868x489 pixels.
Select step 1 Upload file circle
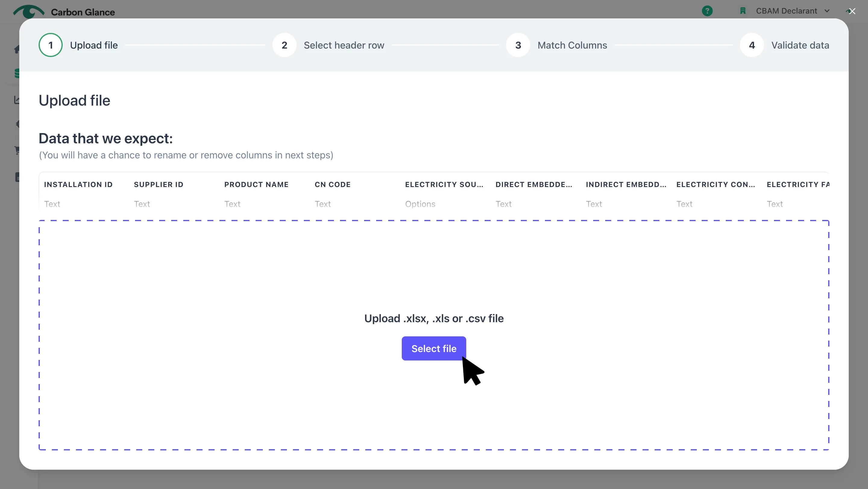(x=51, y=45)
